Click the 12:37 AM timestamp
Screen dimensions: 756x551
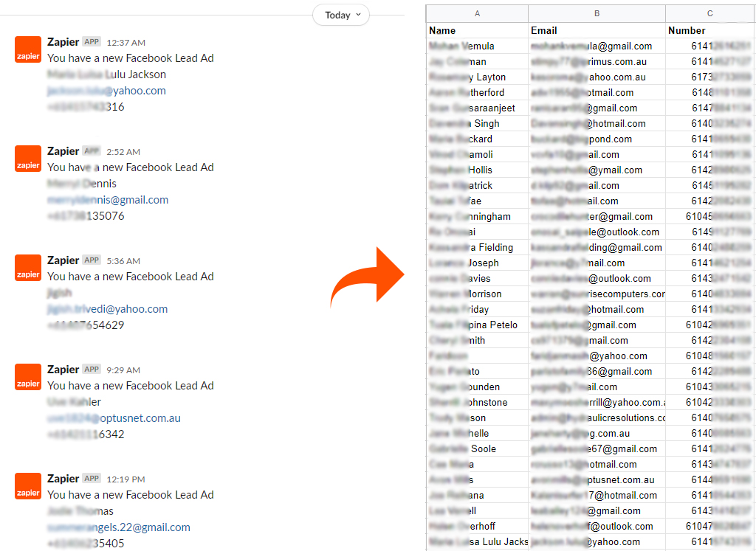tap(126, 43)
